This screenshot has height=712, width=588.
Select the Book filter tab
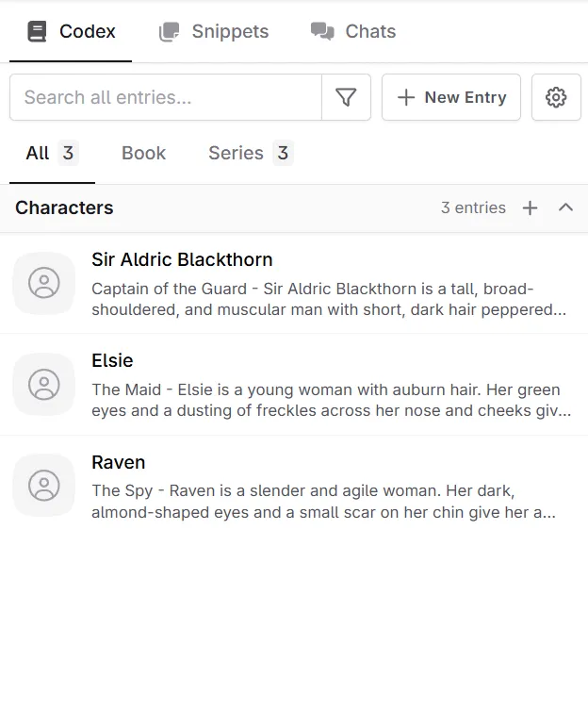[143, 153]
